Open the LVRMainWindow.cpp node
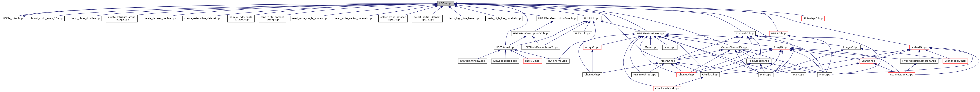This screenshot has height=92, width=980. pos(472,61)
